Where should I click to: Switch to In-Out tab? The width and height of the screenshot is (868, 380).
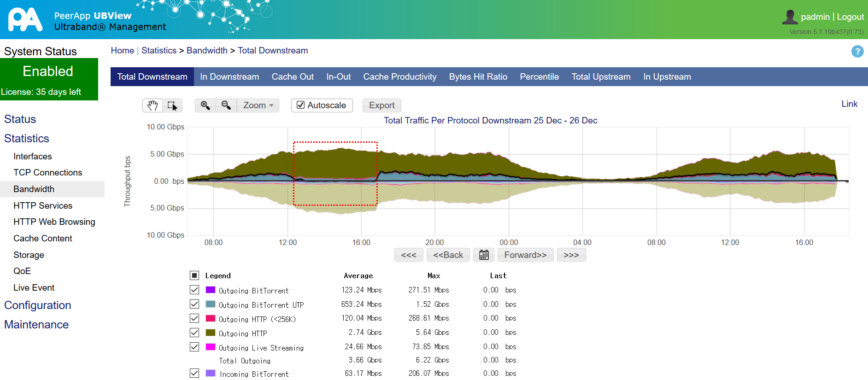339,77
